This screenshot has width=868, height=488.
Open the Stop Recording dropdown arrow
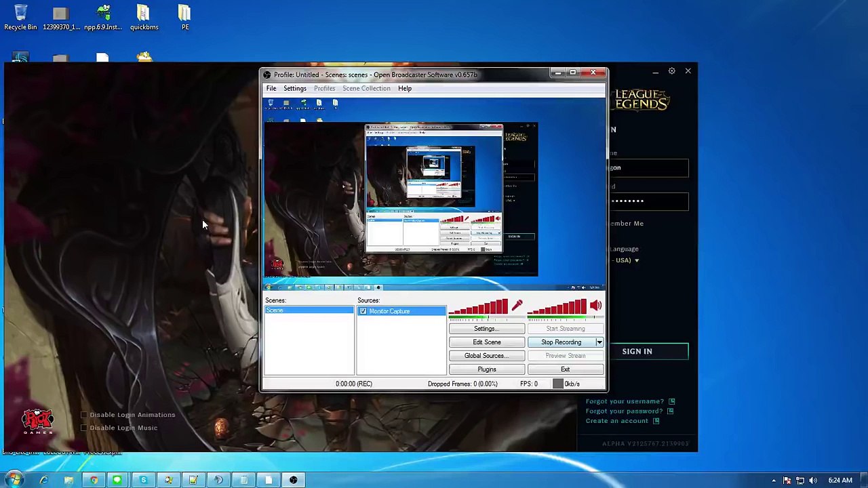pyautogui.click(x=599, y=342)
